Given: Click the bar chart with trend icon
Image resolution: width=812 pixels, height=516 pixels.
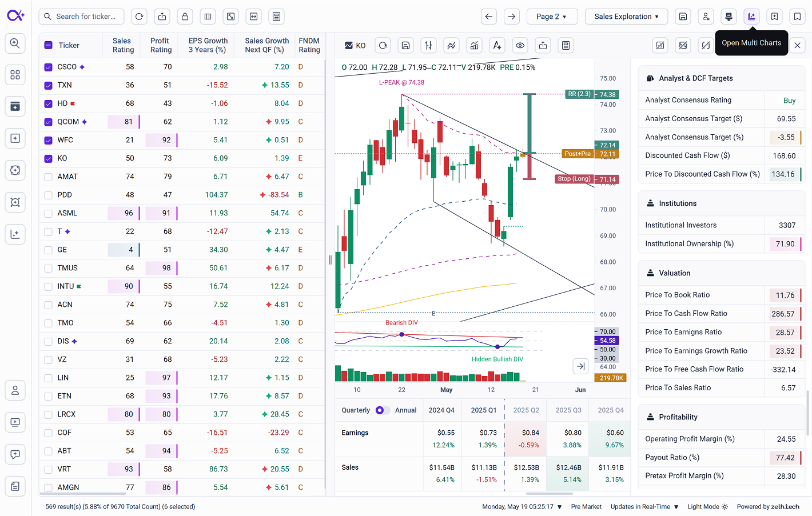Looking at the screenshot, I should click(x=475, y=45).
